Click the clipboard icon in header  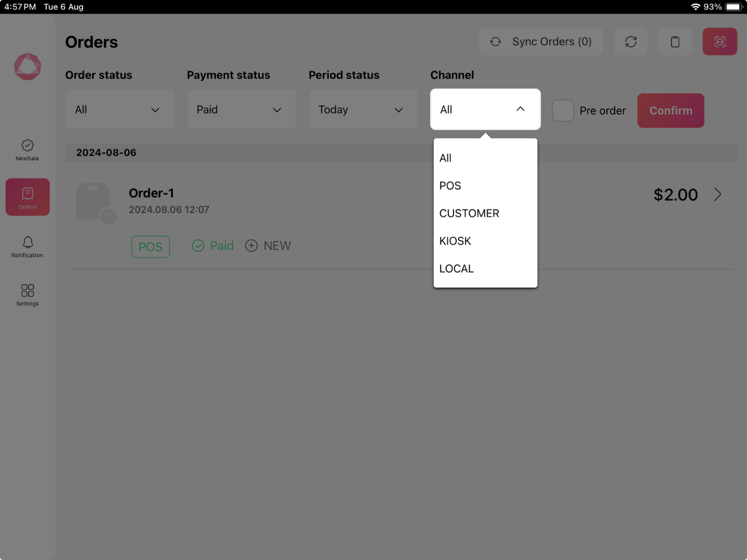coord(675,41)
